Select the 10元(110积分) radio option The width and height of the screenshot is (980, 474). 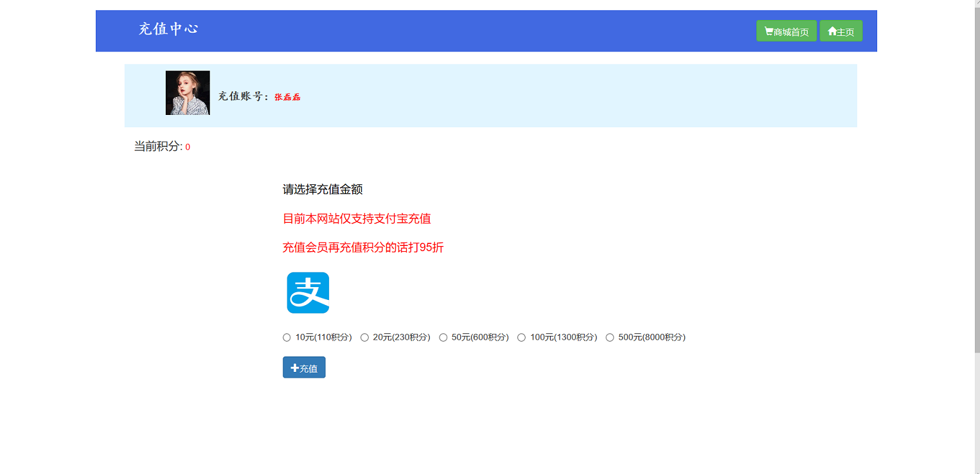tap(287, 338)
